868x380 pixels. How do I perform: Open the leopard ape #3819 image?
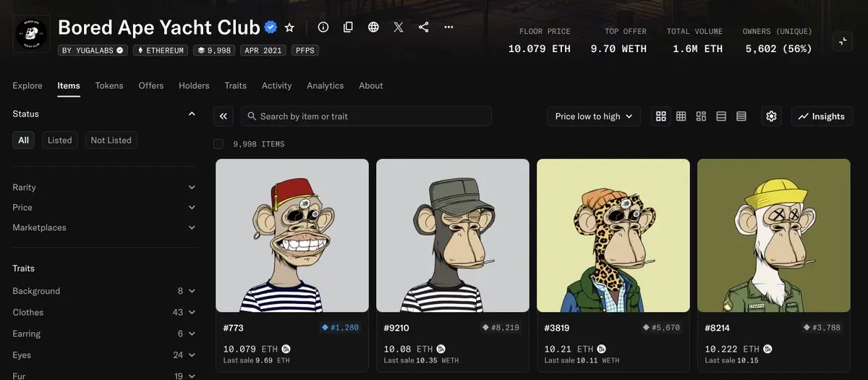[x=613, y=236]
